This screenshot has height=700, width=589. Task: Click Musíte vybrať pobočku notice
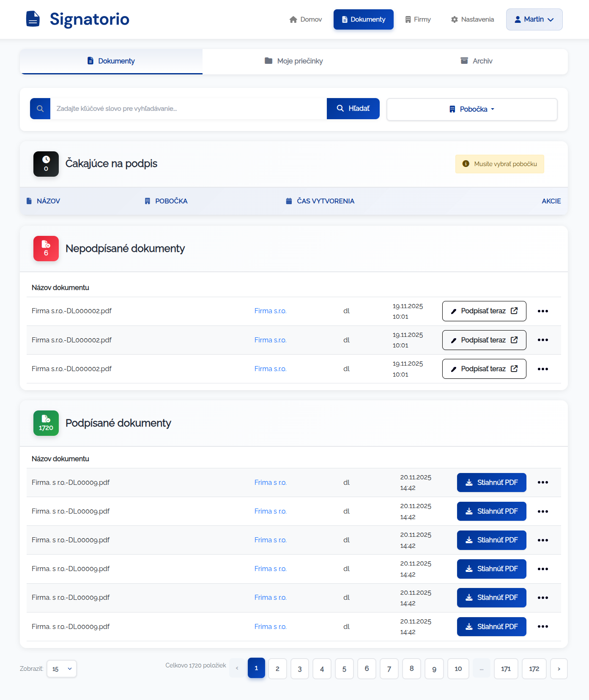(x=500, y=164)
